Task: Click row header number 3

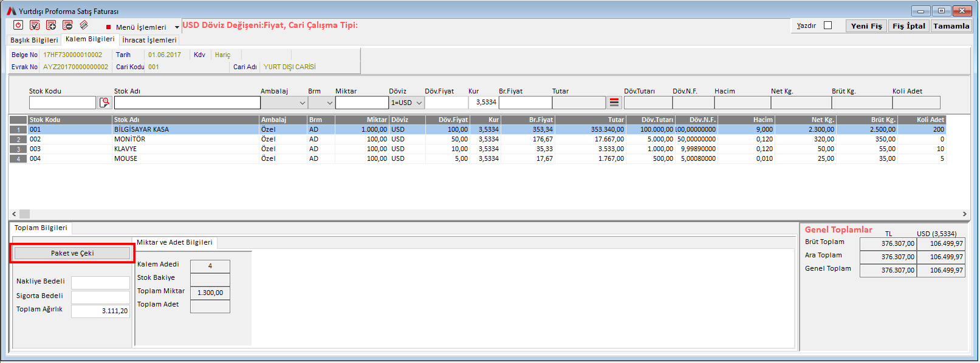Action: point(18,149)
